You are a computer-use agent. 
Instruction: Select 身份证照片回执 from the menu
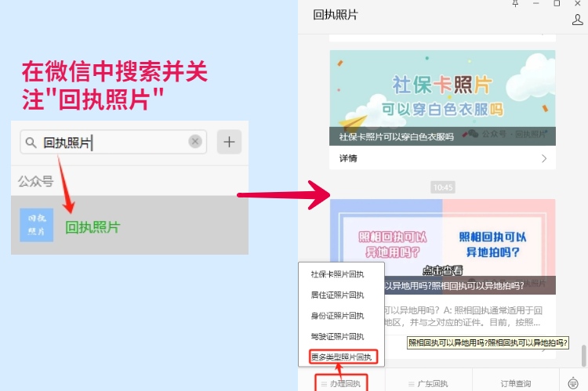(x=337, y=316)
